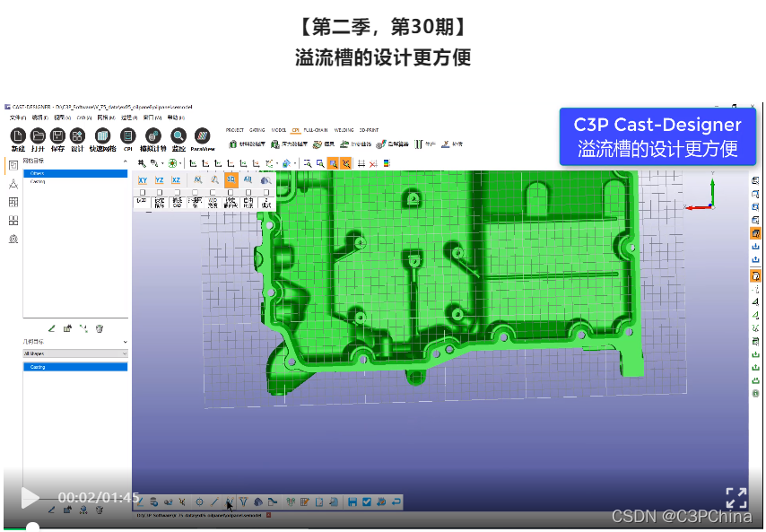Open the first sidebar panel icon
The height and width of the screenshot is (532, 766).
(13, 165)
